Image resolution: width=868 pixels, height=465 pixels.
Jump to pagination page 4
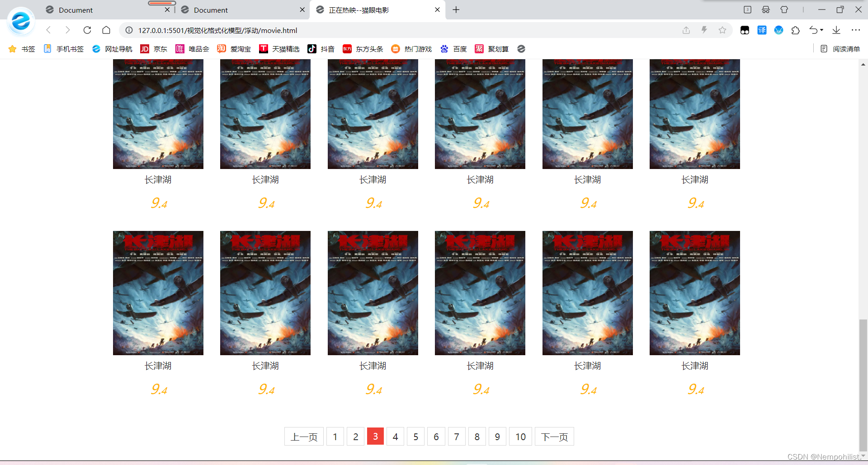pos(396,437)
